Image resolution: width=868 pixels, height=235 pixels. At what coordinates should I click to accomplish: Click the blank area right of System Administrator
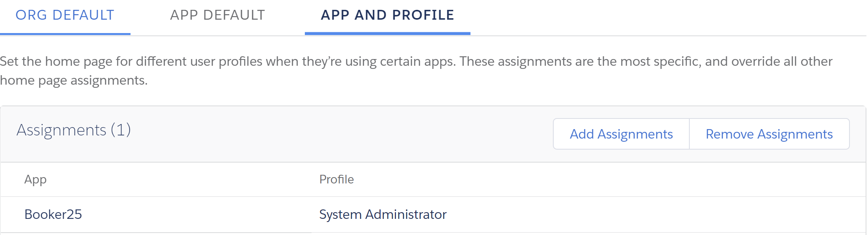651,215
